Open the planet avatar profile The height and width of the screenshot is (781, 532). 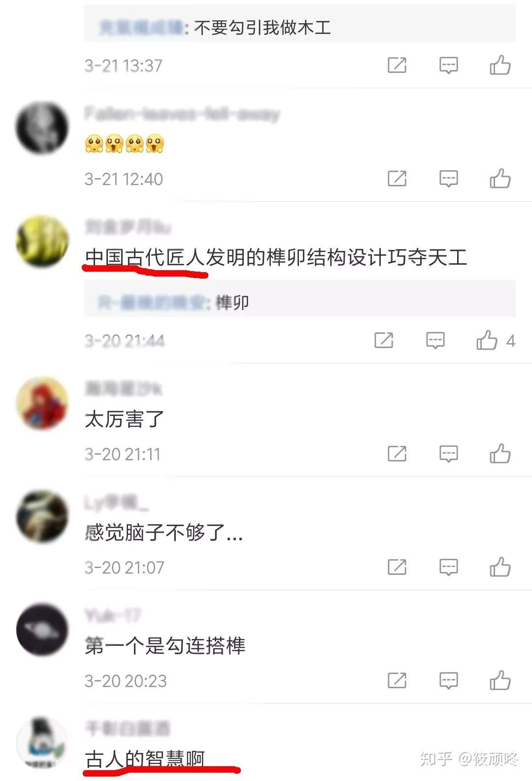pos(42,630)
